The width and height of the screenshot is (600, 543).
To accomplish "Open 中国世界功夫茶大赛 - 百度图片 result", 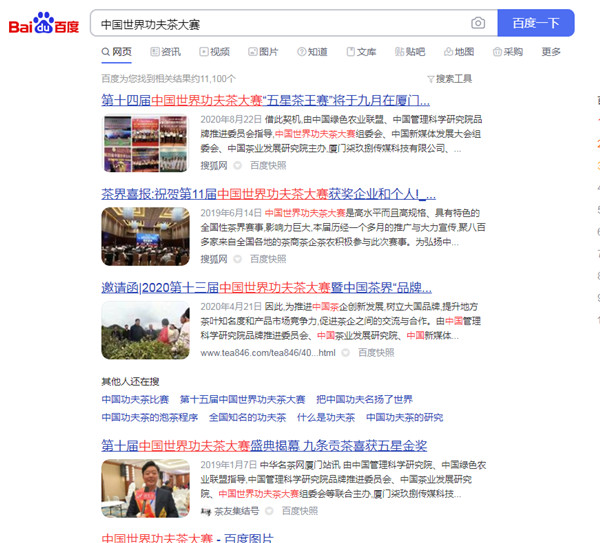I will [x=187, y=538].
